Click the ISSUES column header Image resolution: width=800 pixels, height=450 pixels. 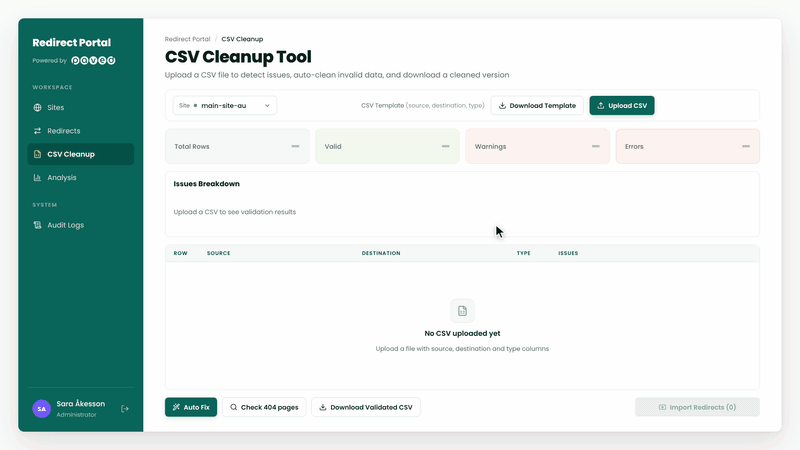[x=568, y=253]
